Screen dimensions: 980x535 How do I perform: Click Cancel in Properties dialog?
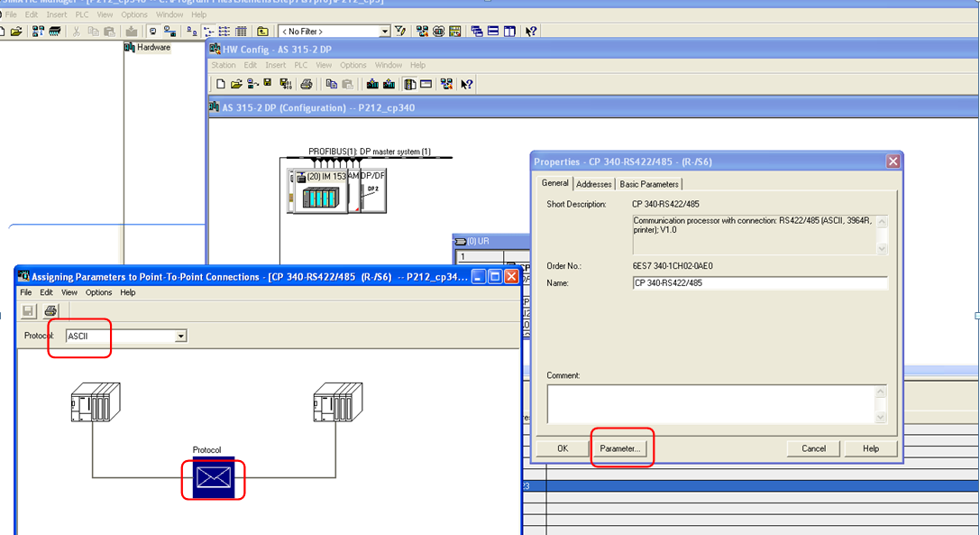point(813,448)
